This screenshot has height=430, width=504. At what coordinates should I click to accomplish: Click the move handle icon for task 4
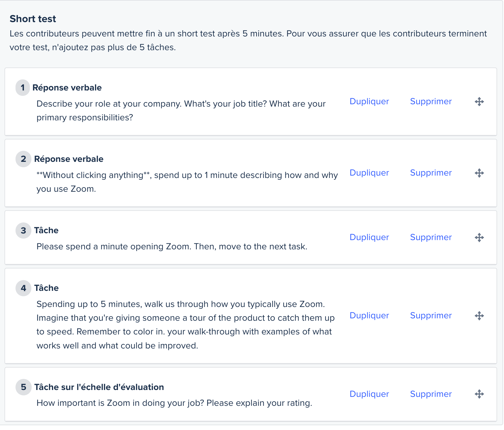tap(479, 316)
